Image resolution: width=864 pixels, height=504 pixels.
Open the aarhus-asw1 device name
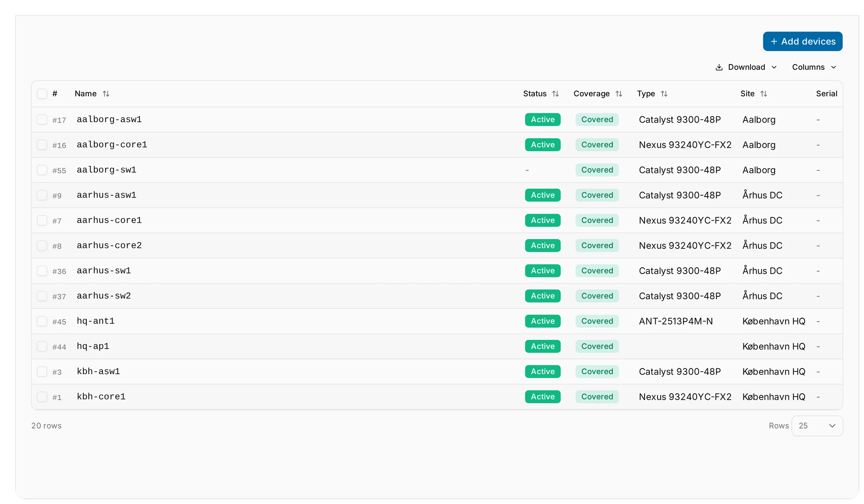tap(106, 195)
